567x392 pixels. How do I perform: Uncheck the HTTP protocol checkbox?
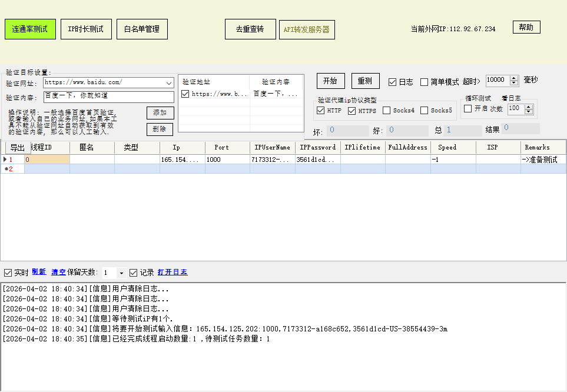pyautogui.click(x=320, y=110)
